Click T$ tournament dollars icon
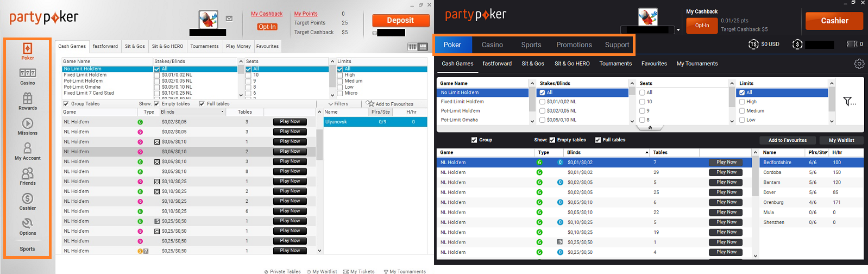This screenshot has width=868, height=274. tap(753, 45)
